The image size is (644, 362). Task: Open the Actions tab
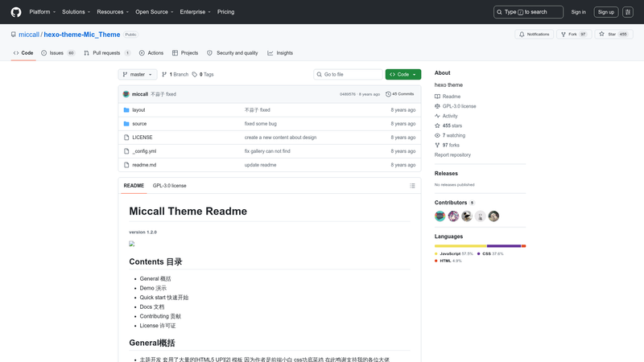tap(151, 53)
